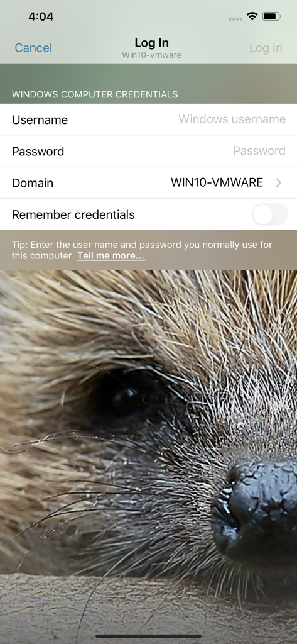
Task: Toggle the Remember credentials switch
Action: [269, 214]
